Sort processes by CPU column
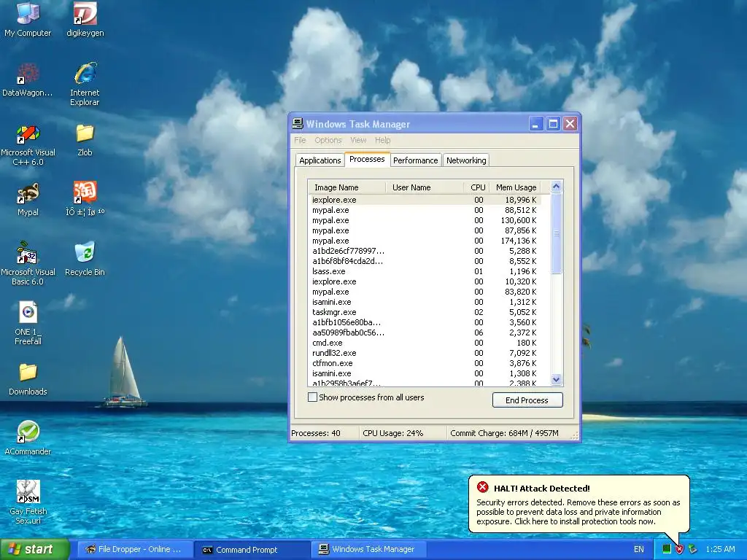 click(476, 187)
